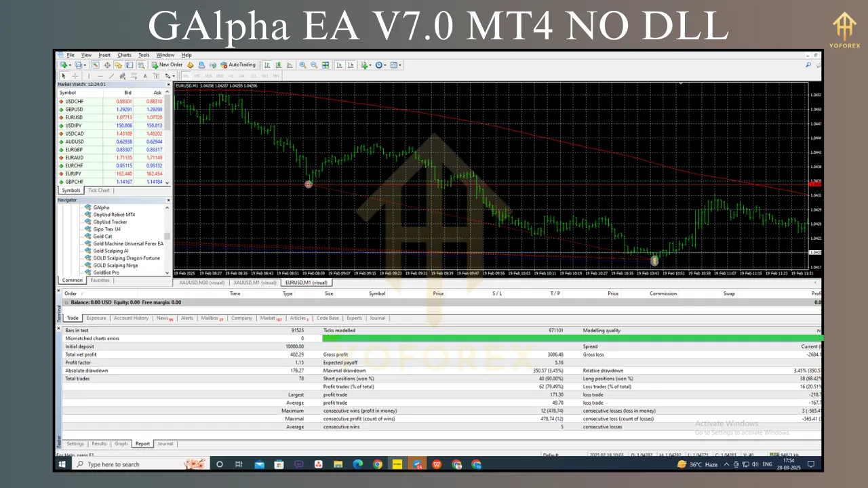Click taskbar search box

139,464
